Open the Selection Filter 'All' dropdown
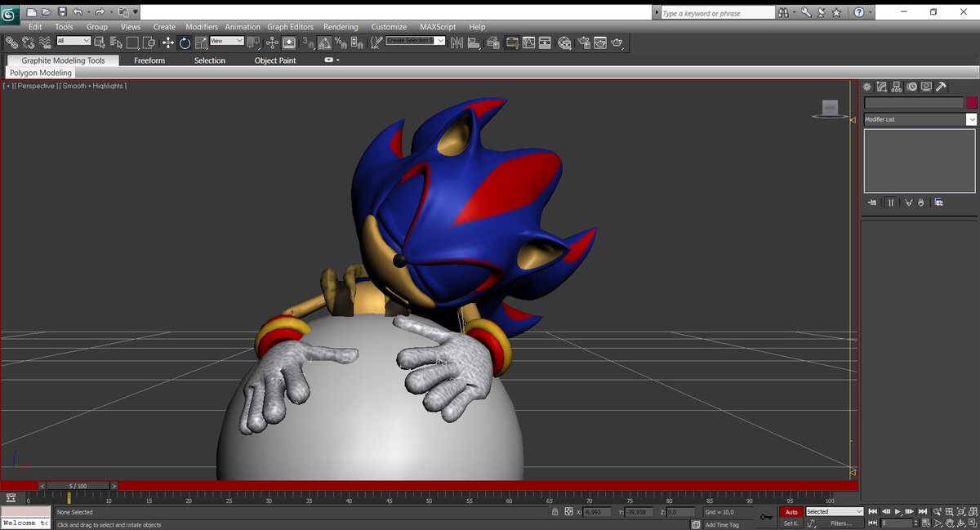980x530 pixels. coord(73,41)
